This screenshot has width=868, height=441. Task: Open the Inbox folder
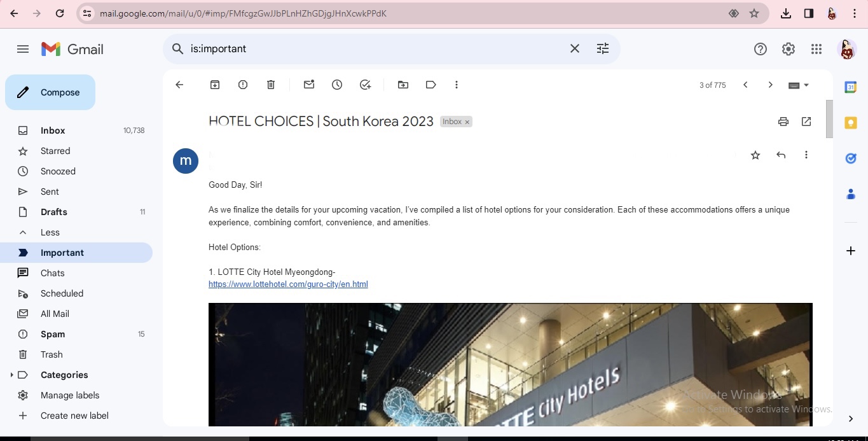coord(76,130)
